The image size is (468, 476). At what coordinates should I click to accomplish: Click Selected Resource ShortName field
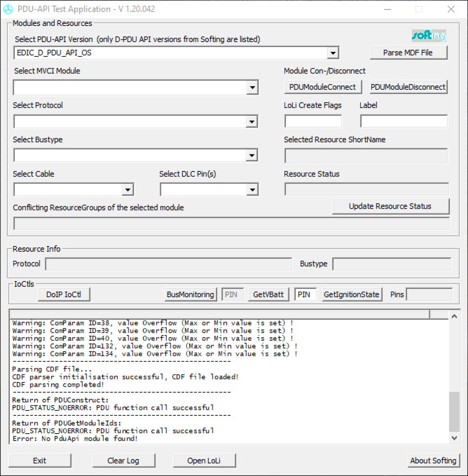click(x=366, y=156)
